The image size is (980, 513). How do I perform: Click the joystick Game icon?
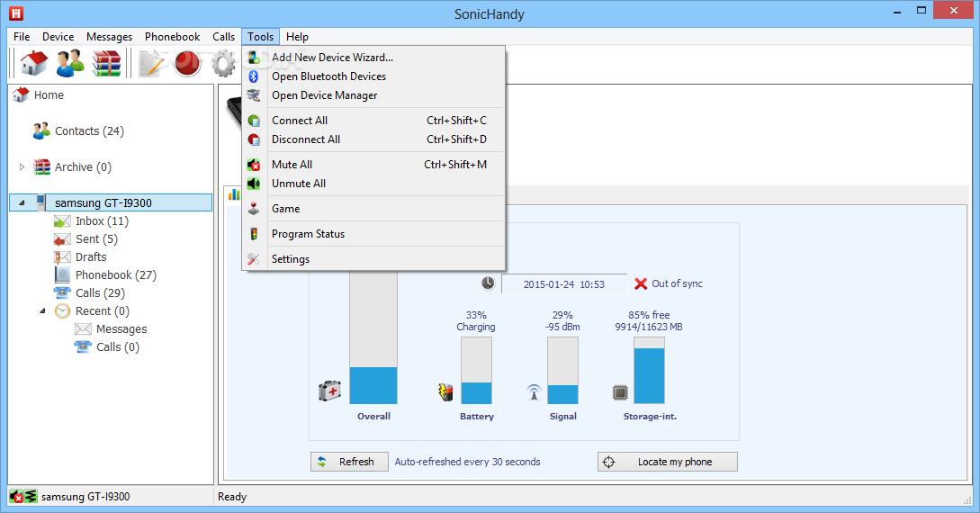[x=254, y=209]
